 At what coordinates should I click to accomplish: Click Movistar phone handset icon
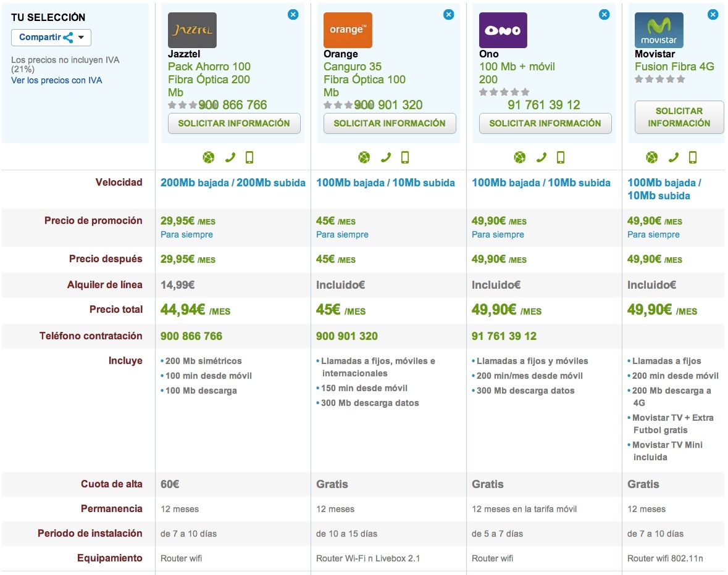click(x=674, y=158)
